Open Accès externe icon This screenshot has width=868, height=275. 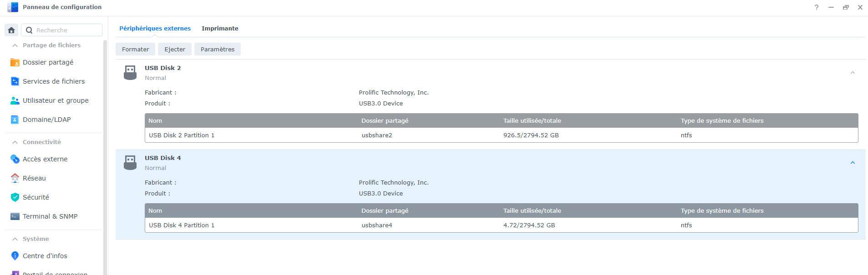tap(15, 159)
